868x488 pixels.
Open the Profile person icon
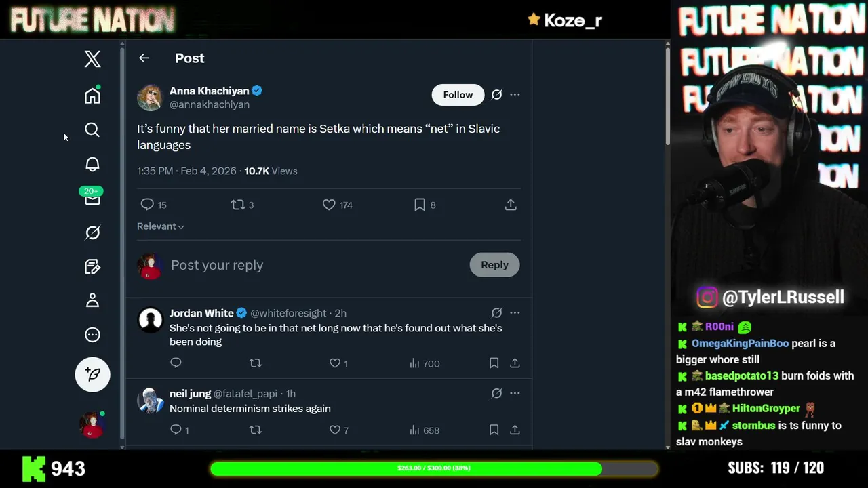92,300
